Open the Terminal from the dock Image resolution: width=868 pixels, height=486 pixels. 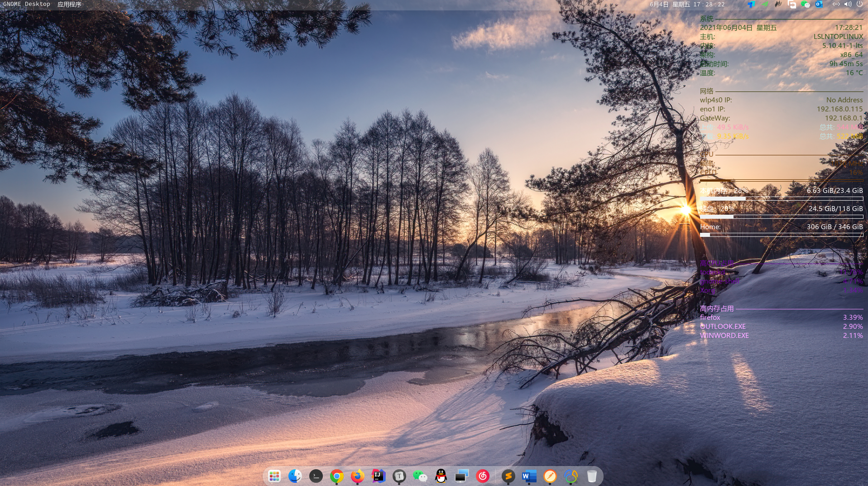pos(316,476)
